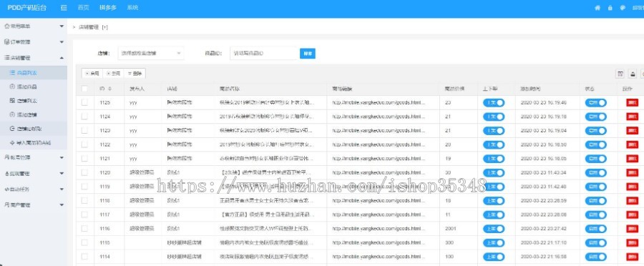Click the blue search button
Screen dimensions: 644x266
click(308, 54)
